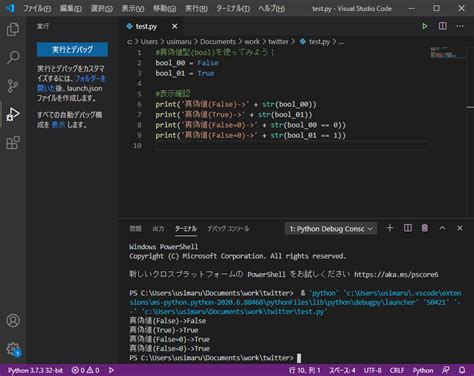Image resolution: width=474 pixels, height=376 pixels.
Task: Switch to the 問題 panel tab
Action: pos(135,228)
